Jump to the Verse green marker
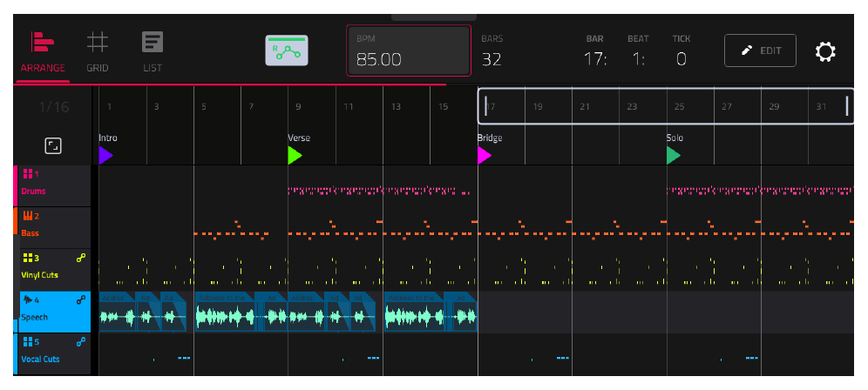This screenshot has width=868, height=390. [295, 156]
